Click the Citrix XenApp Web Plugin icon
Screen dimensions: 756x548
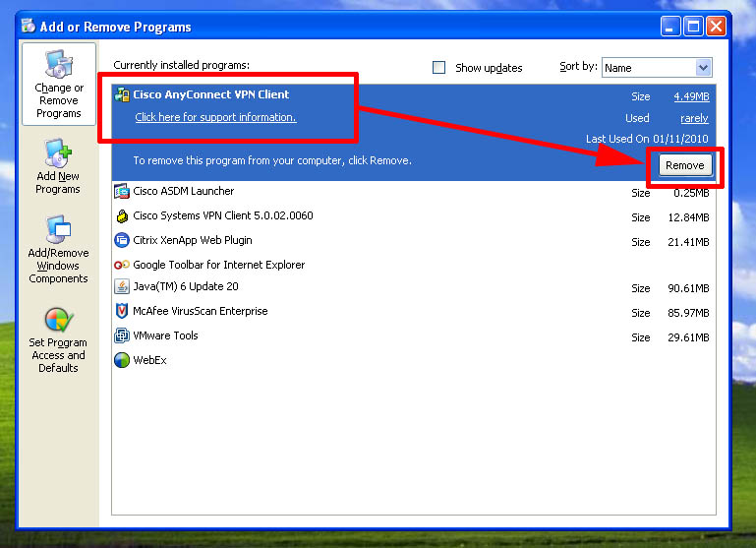coord(122,240)
